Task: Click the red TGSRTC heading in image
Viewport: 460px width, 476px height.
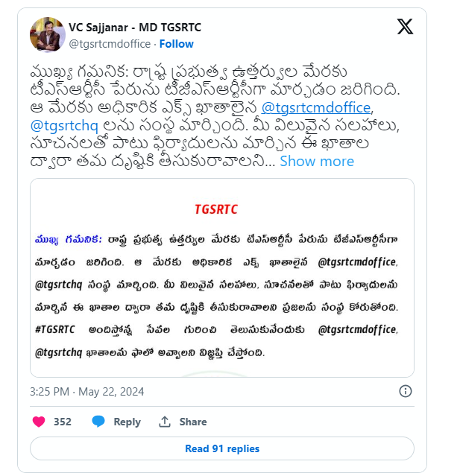Action: point(216,209)
